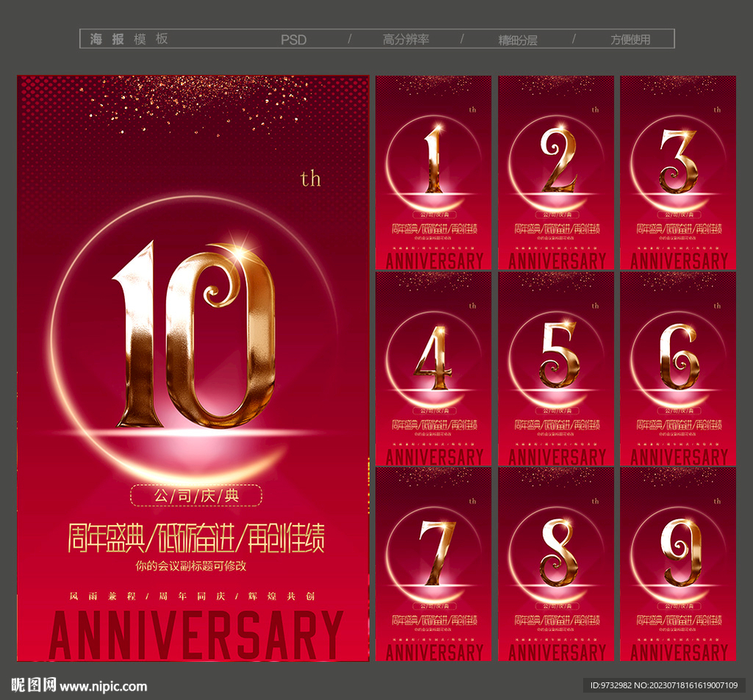Select the number 8 anniversary poster thumbnail
Viewport: 753px width, 700px height.
point(556,564)
